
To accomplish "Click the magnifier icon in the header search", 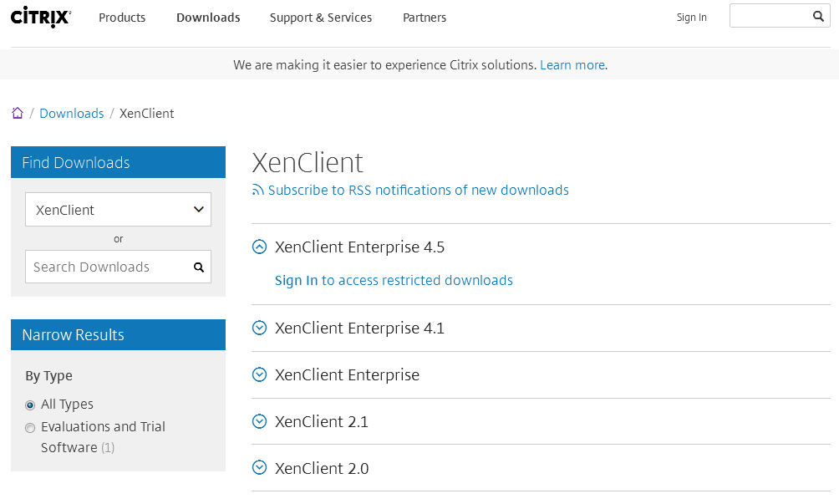I will 818,15.
